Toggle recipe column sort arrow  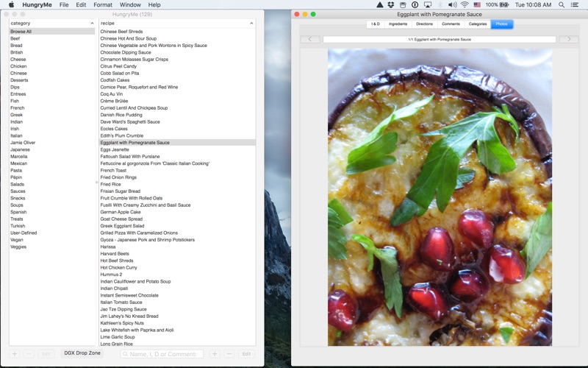[251, 24]
